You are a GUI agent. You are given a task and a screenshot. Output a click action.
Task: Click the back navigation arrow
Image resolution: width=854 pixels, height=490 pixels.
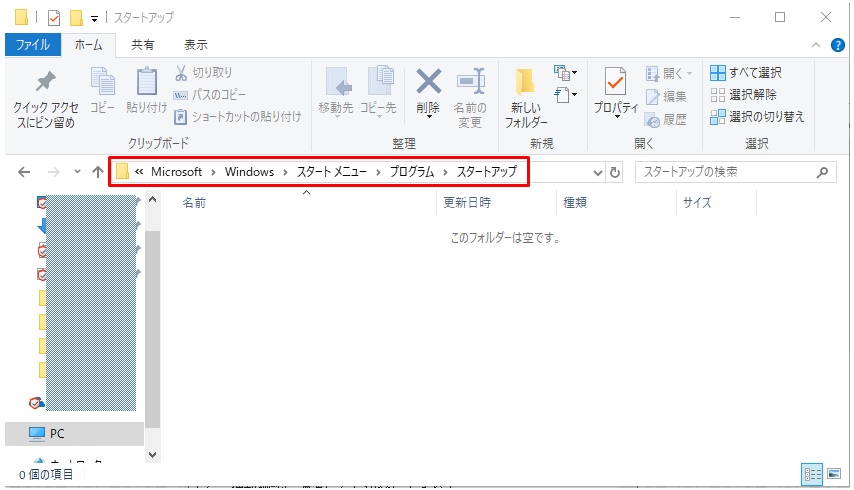(24, 173)
